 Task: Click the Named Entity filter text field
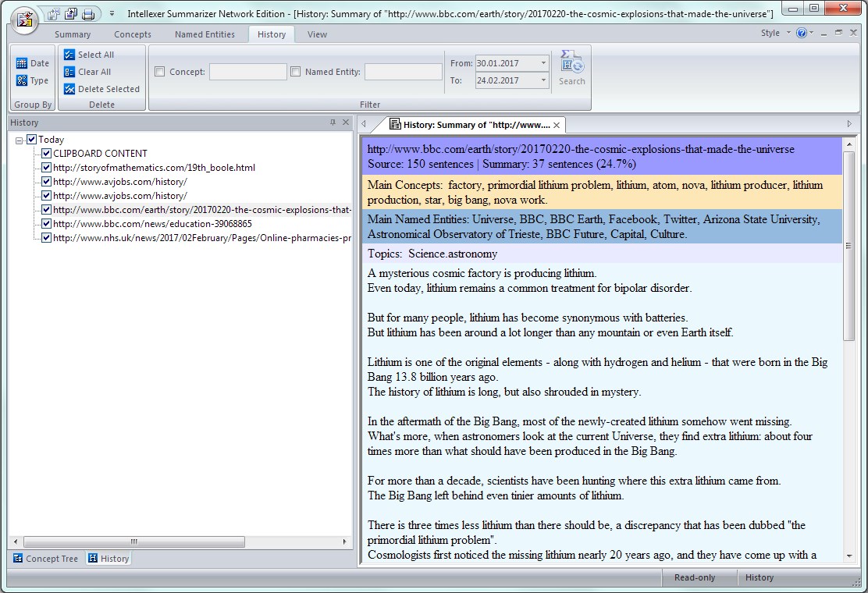click(x=404, y=71)
